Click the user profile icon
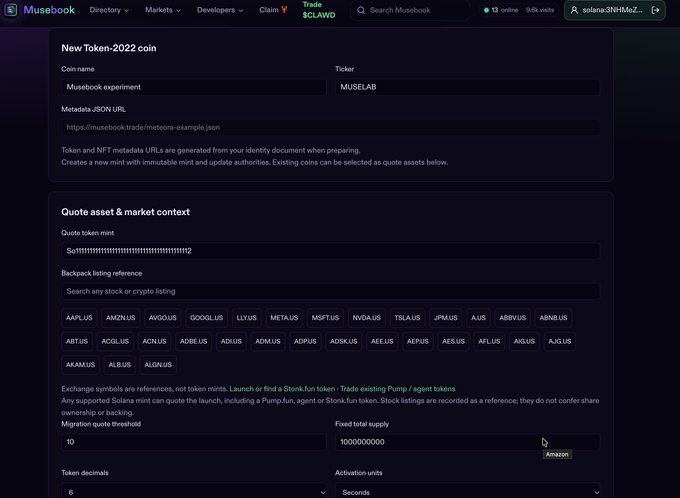The height and width of the screenshot is (498, 680). coord(574,10)
